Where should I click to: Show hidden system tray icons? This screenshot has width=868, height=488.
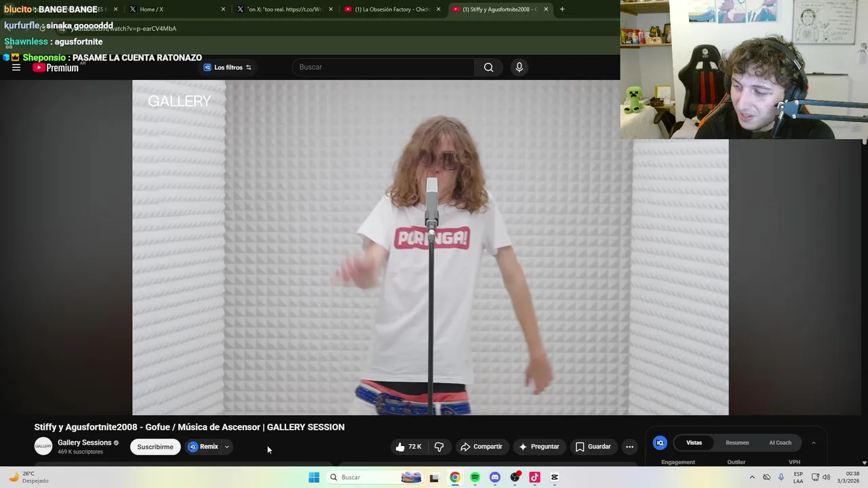752,477
